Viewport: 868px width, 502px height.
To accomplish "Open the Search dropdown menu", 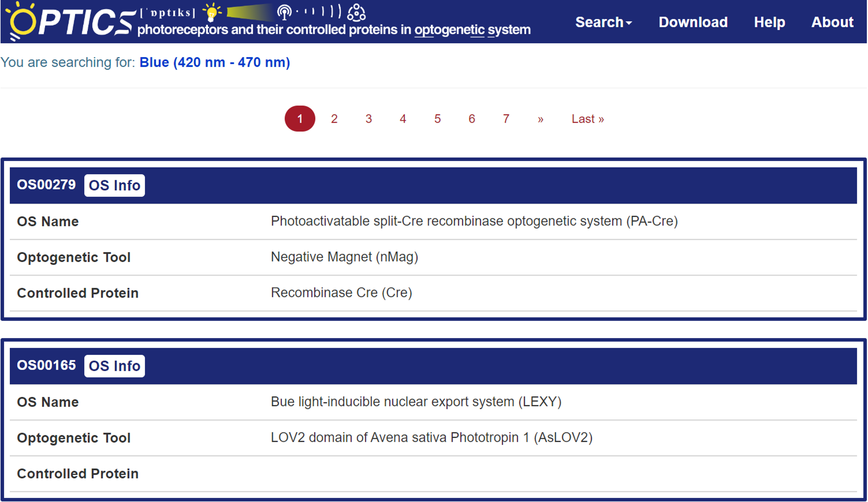I will pyautogui.click(x=603, y=22).
